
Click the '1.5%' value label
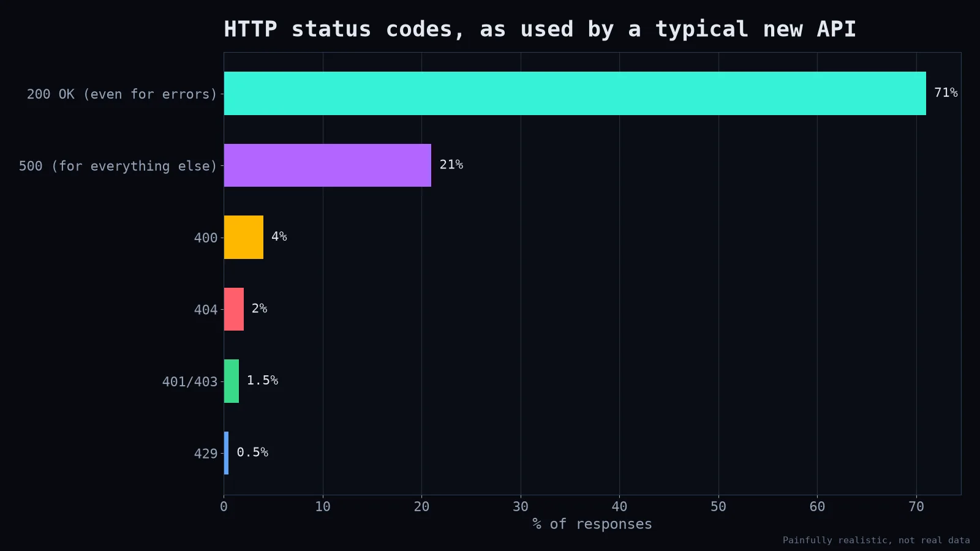(x=262, y=380)
